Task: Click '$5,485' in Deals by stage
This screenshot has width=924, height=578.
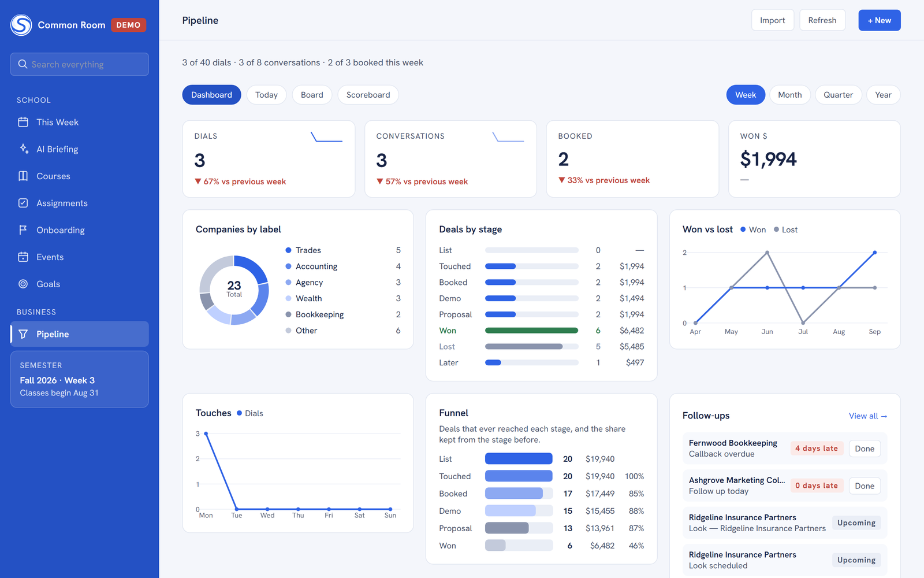Action: coord(631,347)
